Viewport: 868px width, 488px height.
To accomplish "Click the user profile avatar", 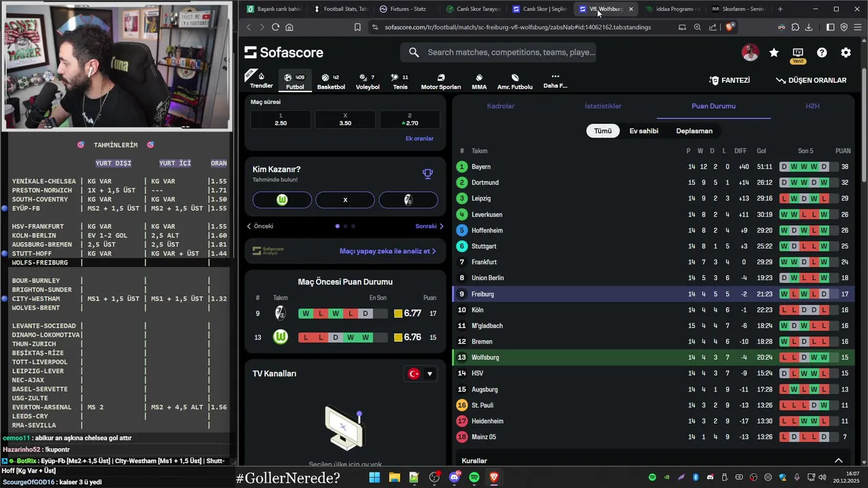I will pos(750,53).
